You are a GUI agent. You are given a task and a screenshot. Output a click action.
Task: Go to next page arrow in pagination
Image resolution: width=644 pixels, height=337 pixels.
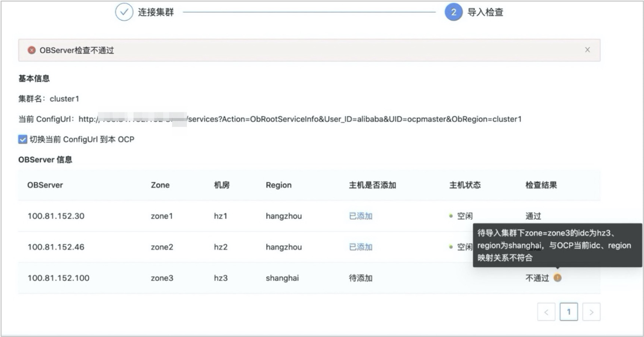[x=591, y=312]
